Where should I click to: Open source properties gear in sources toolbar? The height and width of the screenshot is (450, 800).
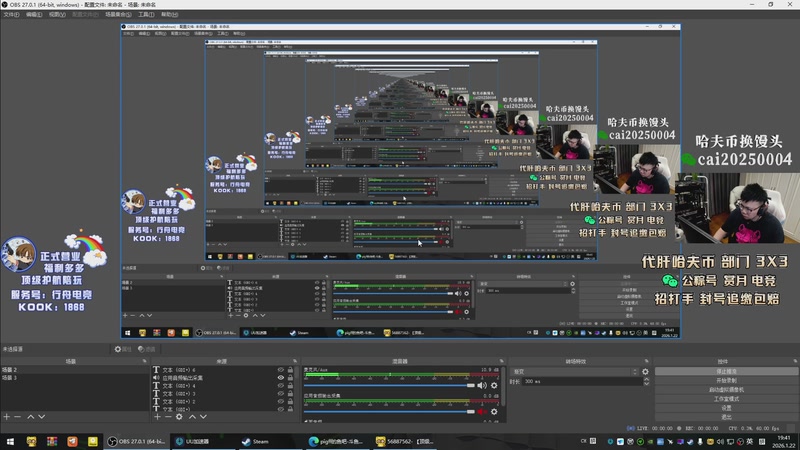[179, 417]
